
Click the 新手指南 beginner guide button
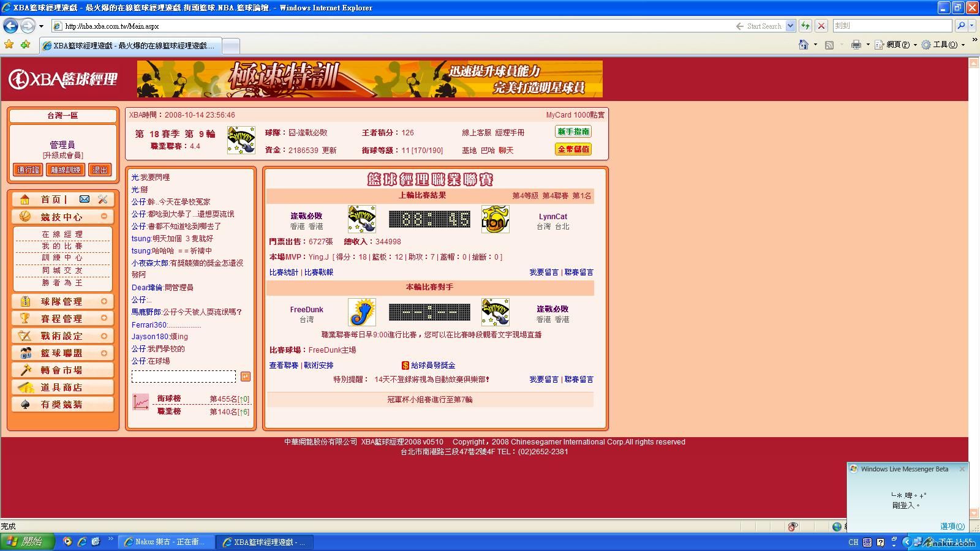573,132
